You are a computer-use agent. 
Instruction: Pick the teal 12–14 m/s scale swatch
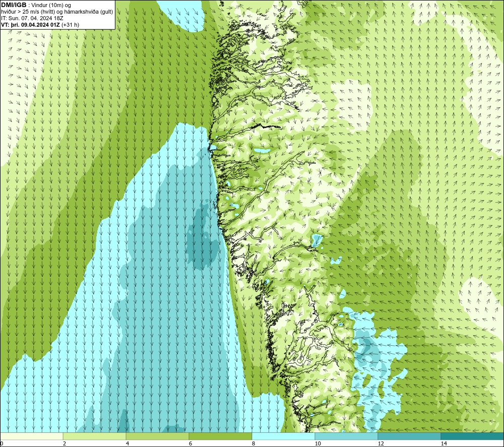(409, 436)
